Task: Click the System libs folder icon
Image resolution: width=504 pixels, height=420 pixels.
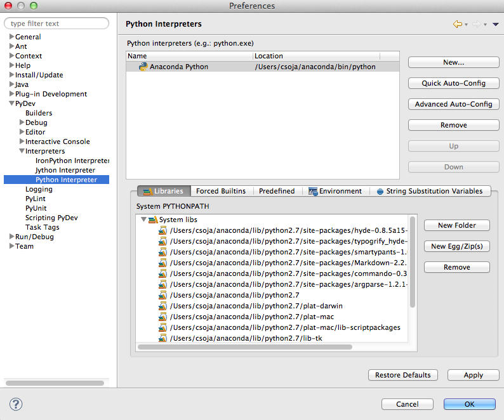Action: click(x=154, y=220)
